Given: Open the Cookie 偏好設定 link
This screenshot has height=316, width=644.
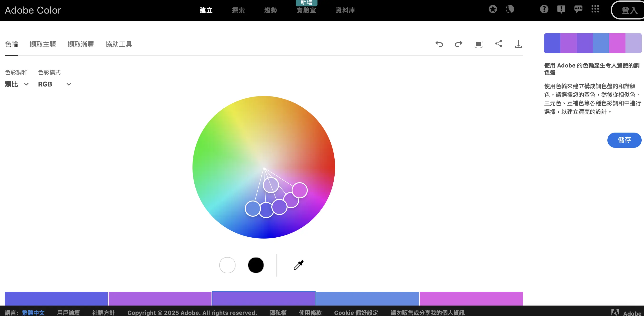Looking at the screenshot, I should pyautogui.click(x=356, y=312).
